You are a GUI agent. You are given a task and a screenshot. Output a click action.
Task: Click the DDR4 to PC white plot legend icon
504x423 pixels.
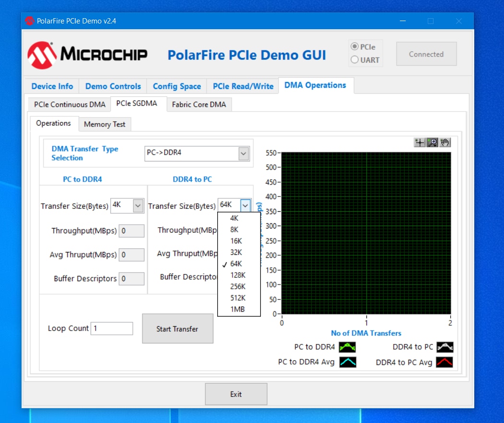click(x=445, y=347)
